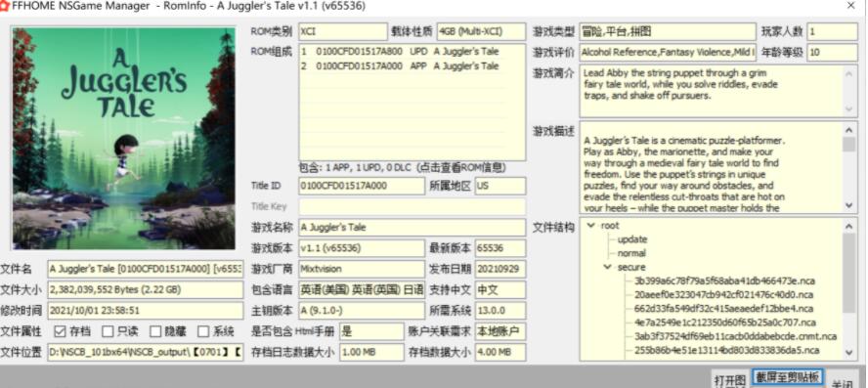The image size is (868, 388).
Task: Click the 最新版本 field showing 65536
Action: point(500,248)
